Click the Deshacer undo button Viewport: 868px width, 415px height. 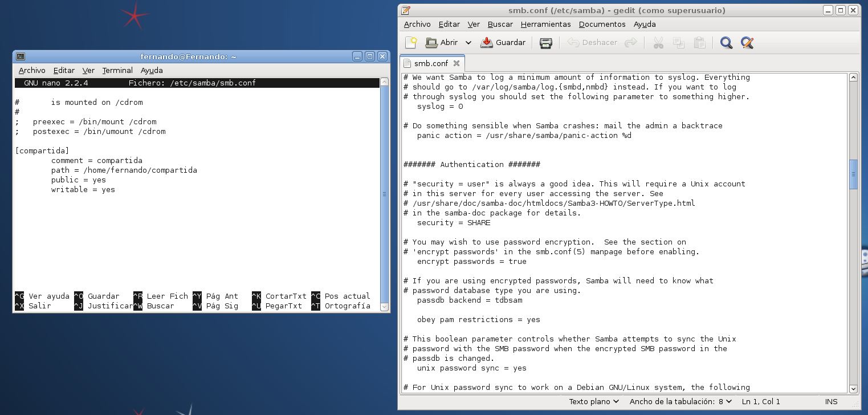593,43
